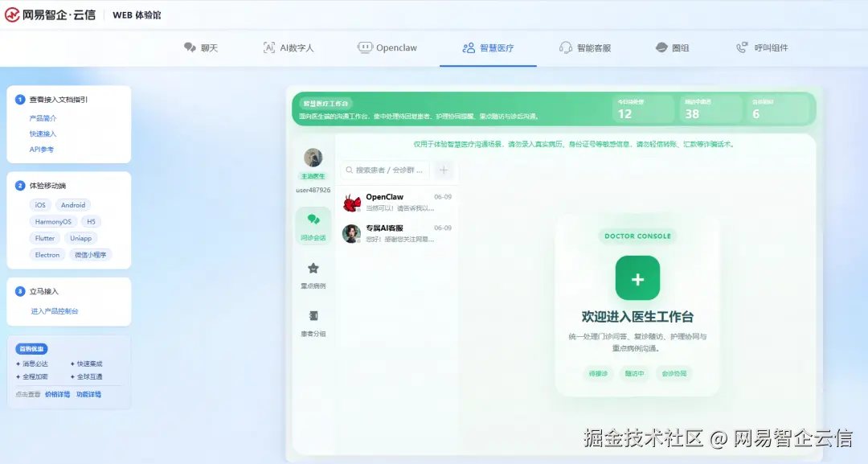Click the large green plus icon

tap(637, 278)
